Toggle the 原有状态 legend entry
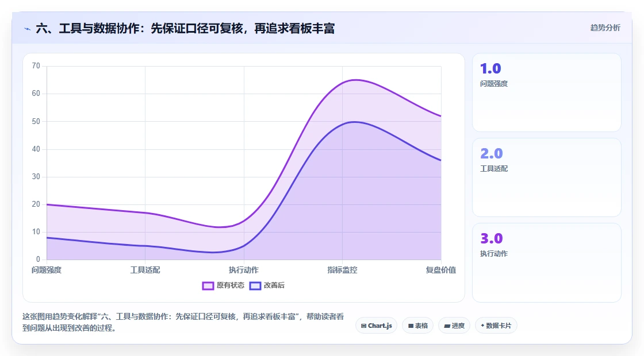This screenshot has height=356, width=644. tap(223, 285)
